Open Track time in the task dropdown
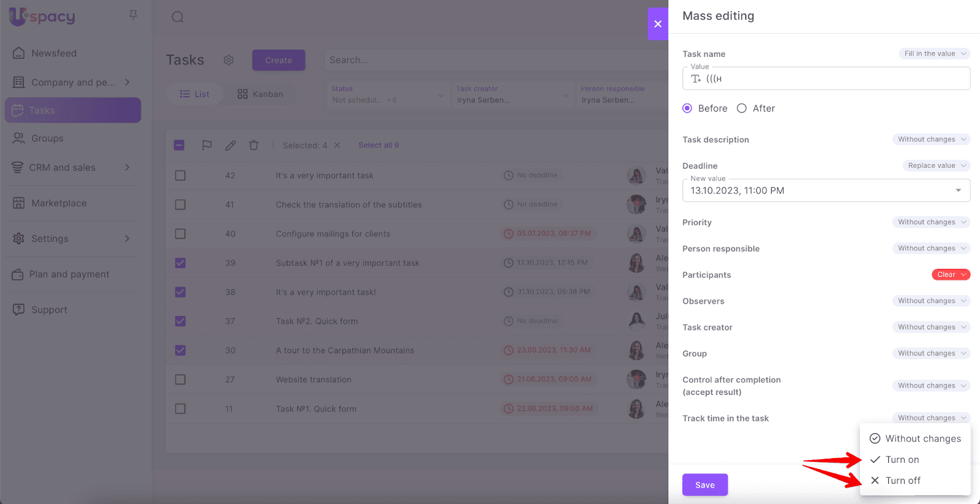This screenshot has height=504, width=980. [931, 418]
